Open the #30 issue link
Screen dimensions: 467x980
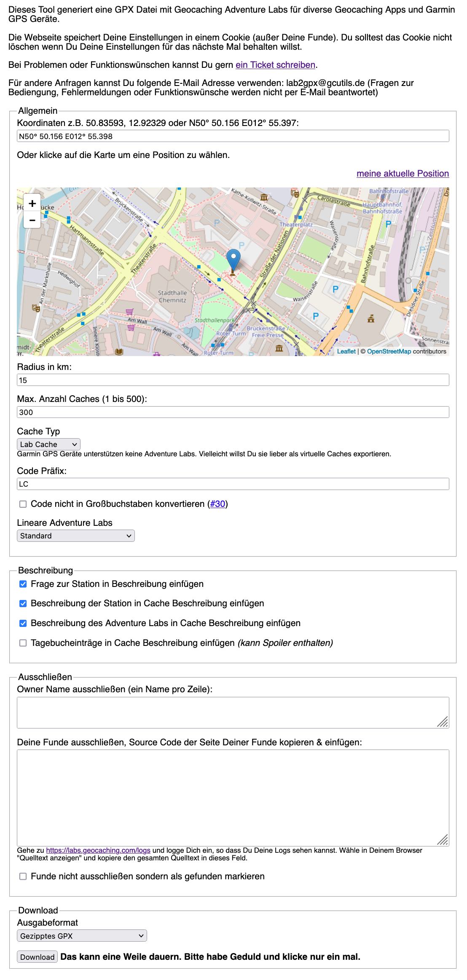pyautogui.click(x=217, y=504)
